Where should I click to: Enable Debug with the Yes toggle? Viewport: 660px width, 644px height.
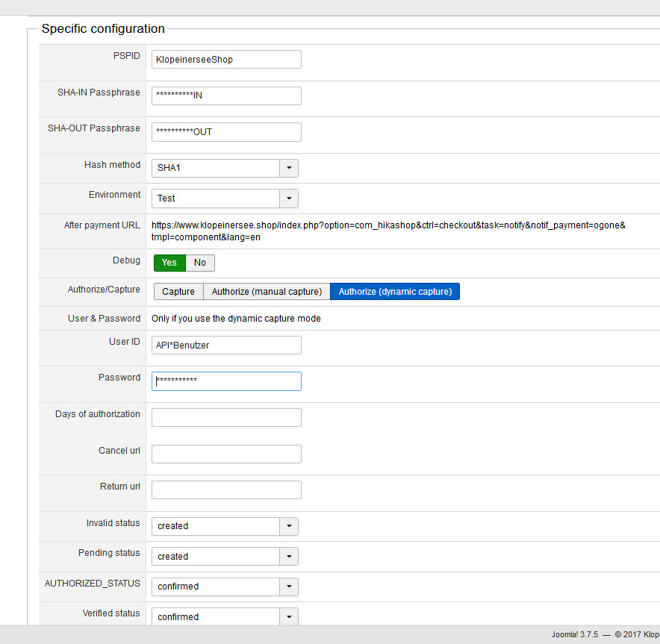169,263
